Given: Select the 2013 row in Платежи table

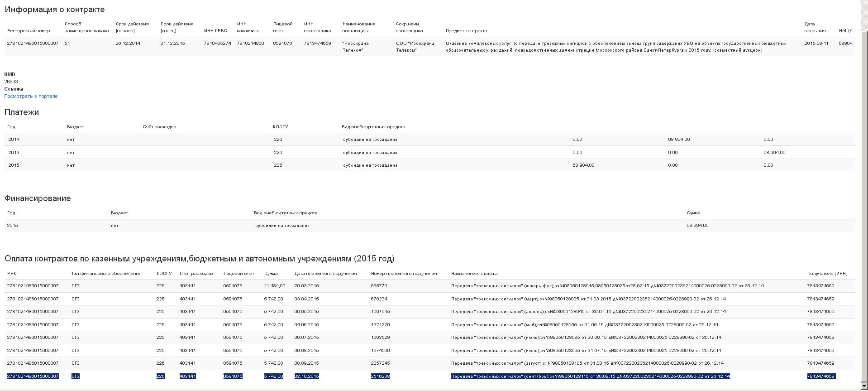Looking at the screenshot, I should (x=14, y=153).
